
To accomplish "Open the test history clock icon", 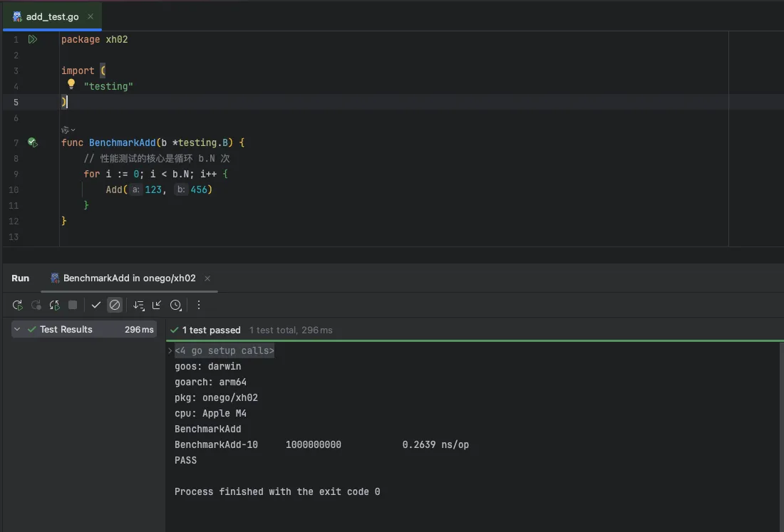I will point(175,305).
